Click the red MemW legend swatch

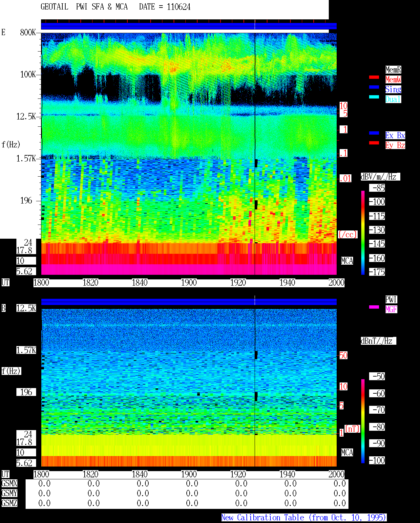coord(374,77)
